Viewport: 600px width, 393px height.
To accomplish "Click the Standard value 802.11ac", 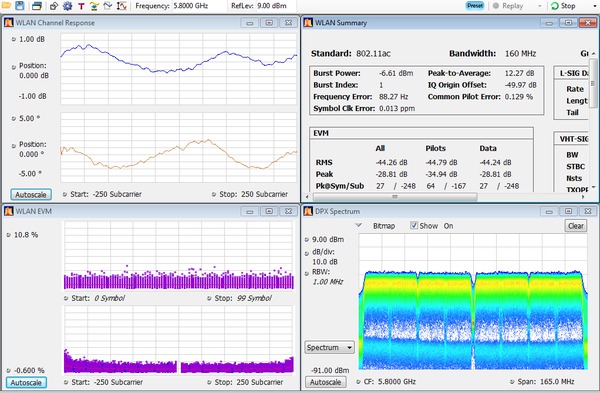I will tap(373, 53).
